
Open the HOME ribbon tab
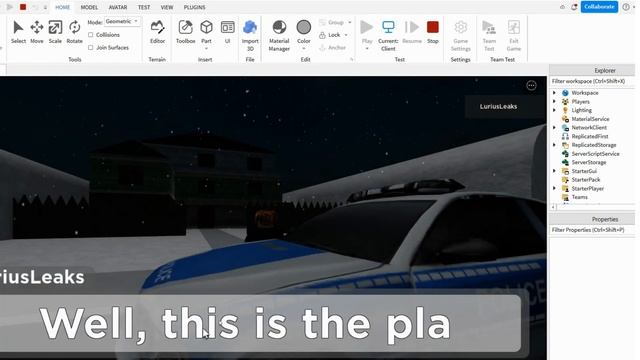(x=62, y=7)
